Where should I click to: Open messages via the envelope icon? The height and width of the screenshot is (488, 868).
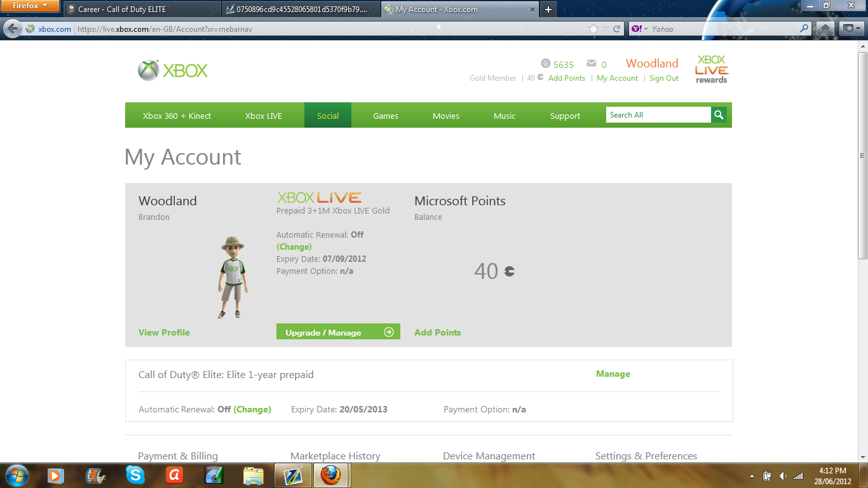(x=592, y=64)
